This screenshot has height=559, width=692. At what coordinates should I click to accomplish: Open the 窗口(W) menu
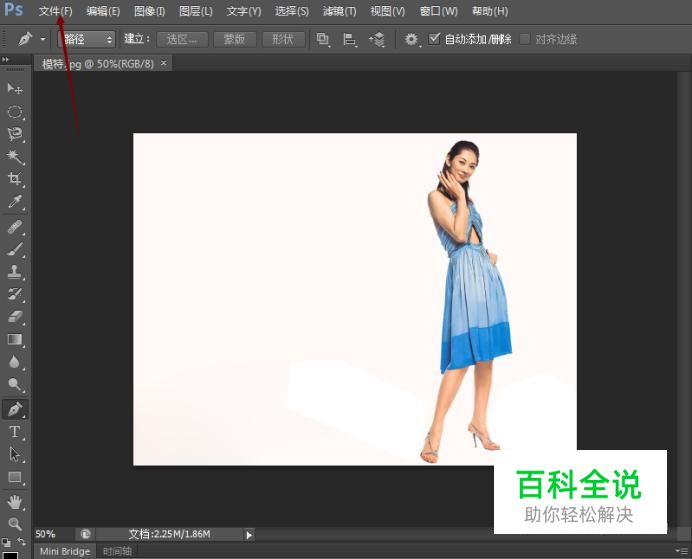point(439,11)
